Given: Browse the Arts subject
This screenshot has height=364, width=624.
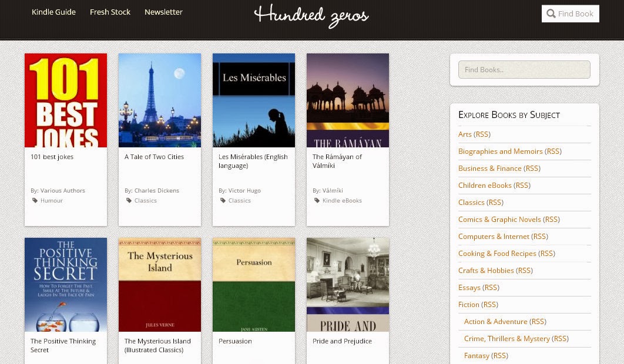Looking at the screenshot, I should [464, 134].
